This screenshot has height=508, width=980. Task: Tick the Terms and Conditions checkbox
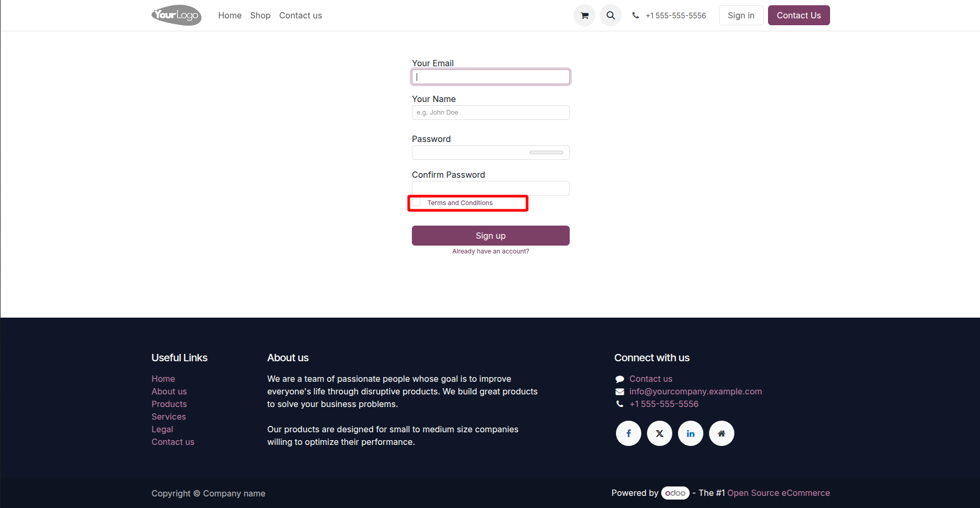[417, 202]
